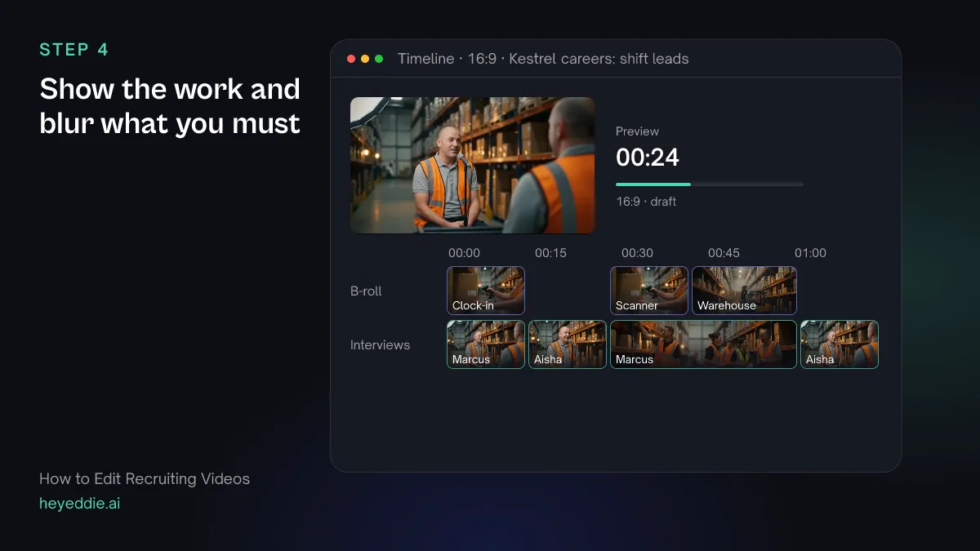Screen dimensions: 980x551
Task: Click the 00:30 timeline marker
Action: [x=637, y=253]
